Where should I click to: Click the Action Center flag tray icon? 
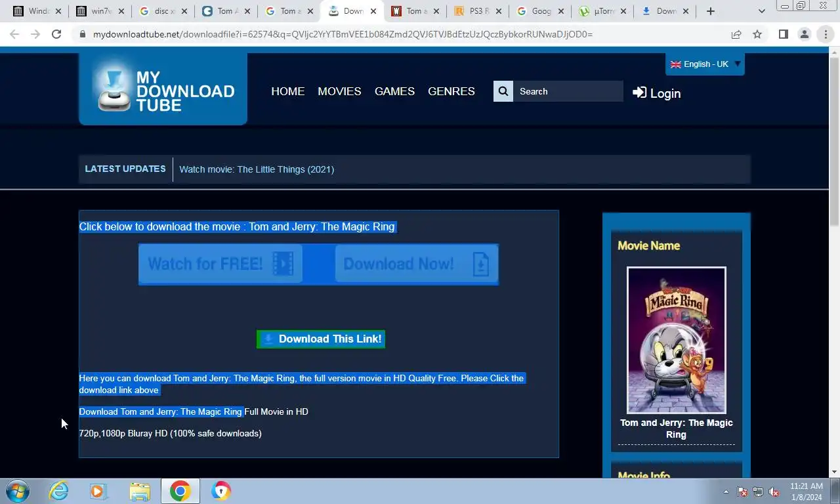point(742,492)
